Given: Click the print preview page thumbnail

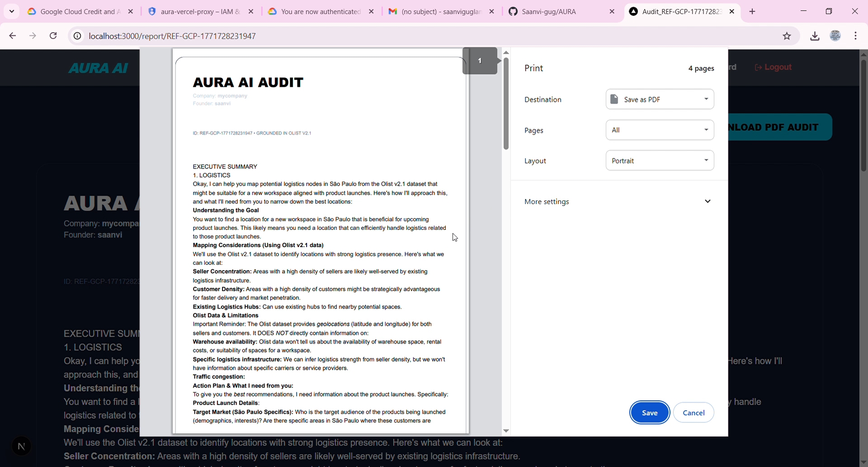Looking at the screenshot, I should [321, 242].
